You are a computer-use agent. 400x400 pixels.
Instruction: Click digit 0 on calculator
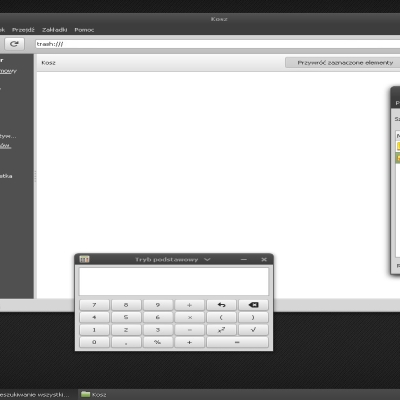tap(94, 342)
